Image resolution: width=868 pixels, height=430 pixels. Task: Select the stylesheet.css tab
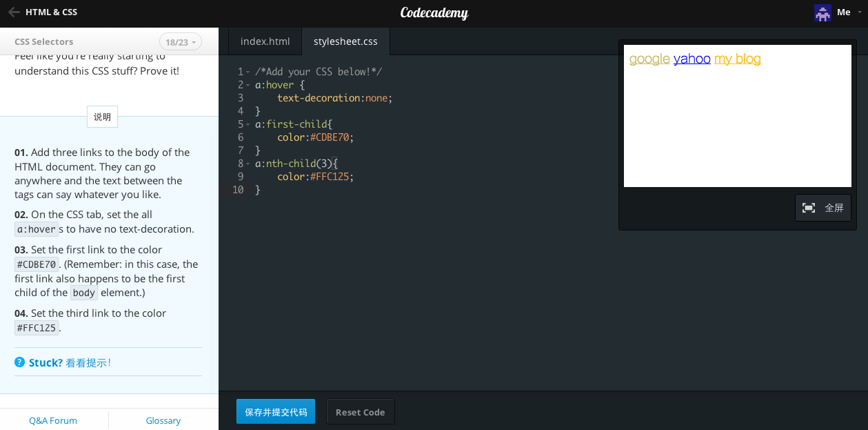(x=345, y=41)
